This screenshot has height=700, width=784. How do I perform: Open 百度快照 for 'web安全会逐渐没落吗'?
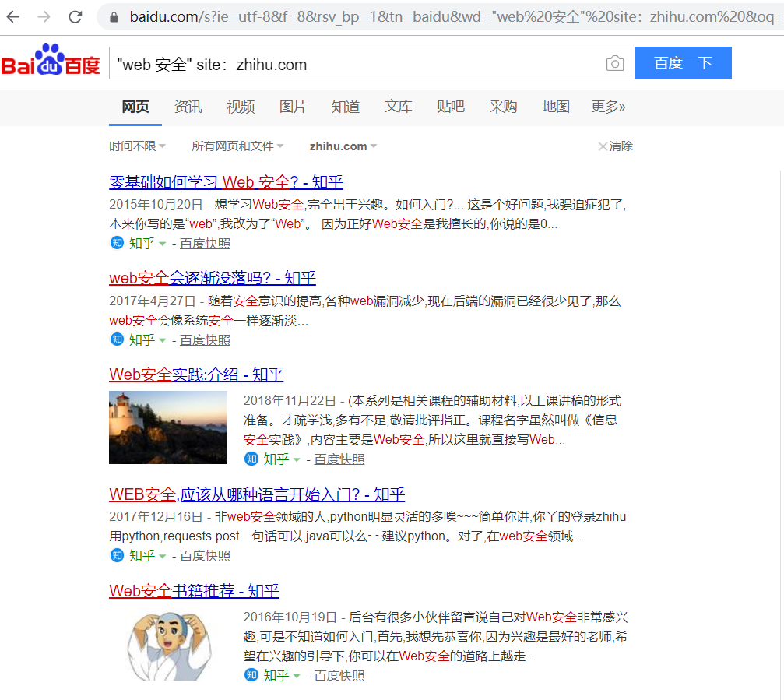(205, 340)
